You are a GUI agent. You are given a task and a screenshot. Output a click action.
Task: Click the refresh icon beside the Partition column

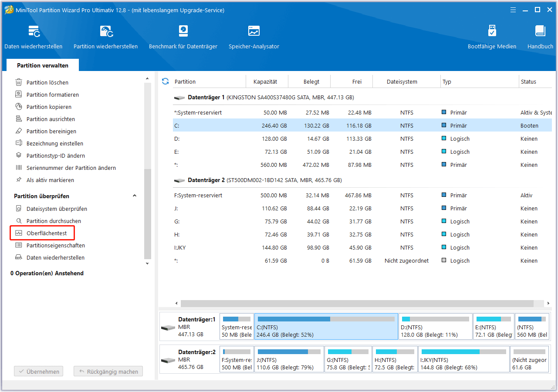(165, 81)
